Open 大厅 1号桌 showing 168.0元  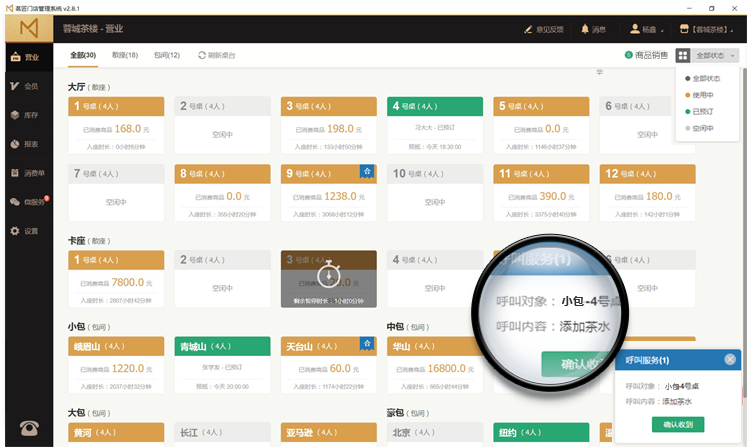click(x=116, y=125)
